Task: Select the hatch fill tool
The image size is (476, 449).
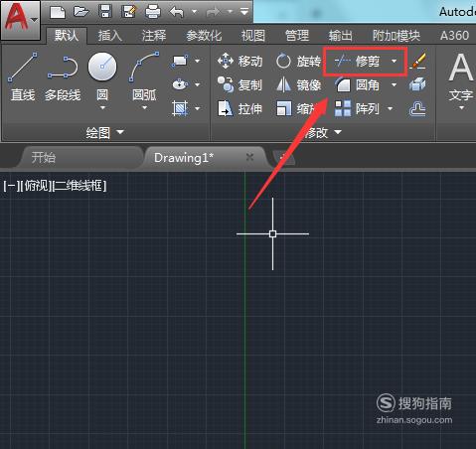Action: point(180,108)
